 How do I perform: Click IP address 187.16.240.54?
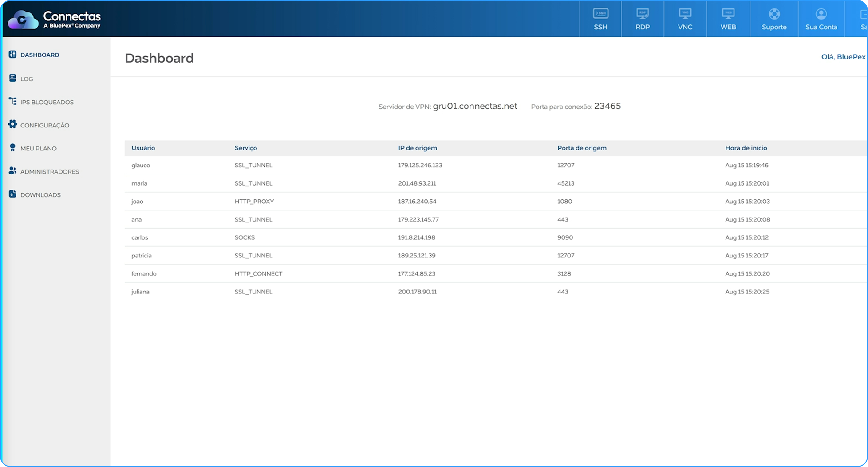click(417, 202)
